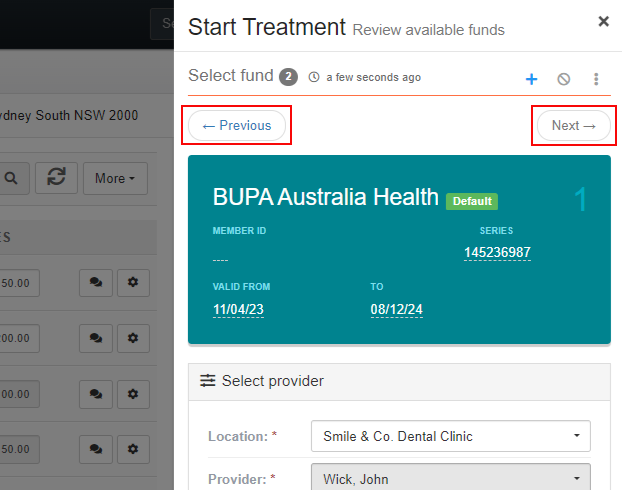The height and width of the screenshot is (490, 622).
Task: Open comments icon in last 50.00 row
Action: (96, 449)
